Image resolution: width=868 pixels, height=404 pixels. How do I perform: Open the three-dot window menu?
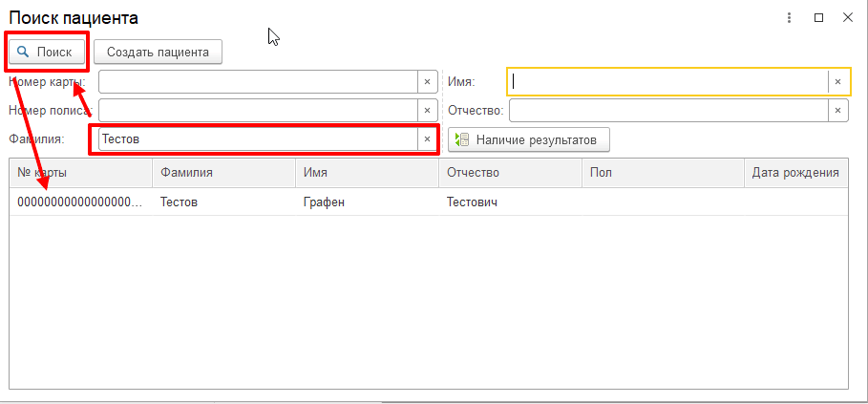click(x=789, y=18)
